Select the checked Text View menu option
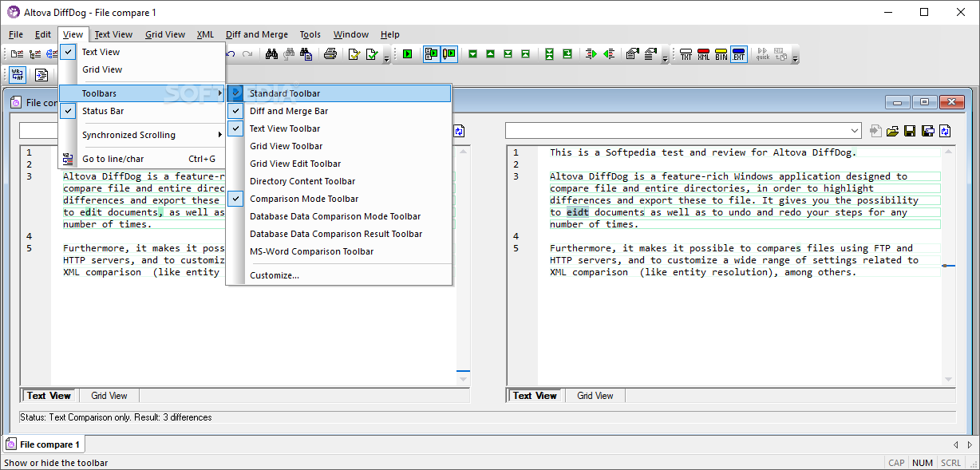The image size is (980, 470). [x=142, y=52]
